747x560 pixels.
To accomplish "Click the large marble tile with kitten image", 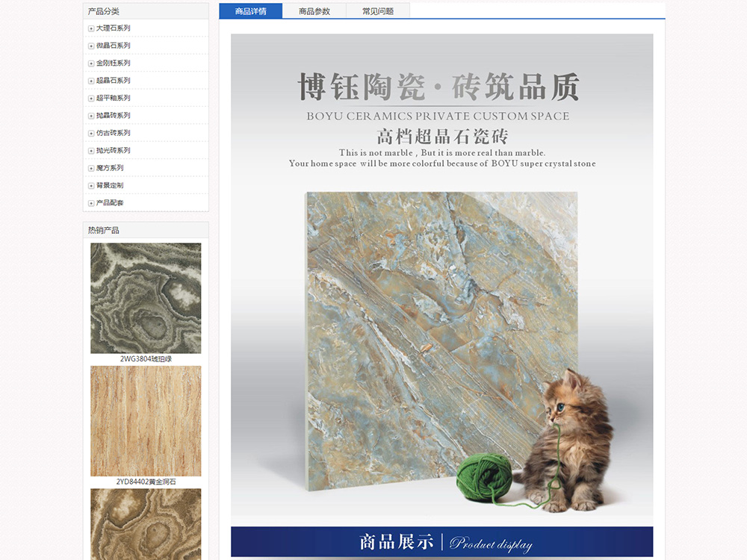I will pyautogui.click(x=442, y=275).
